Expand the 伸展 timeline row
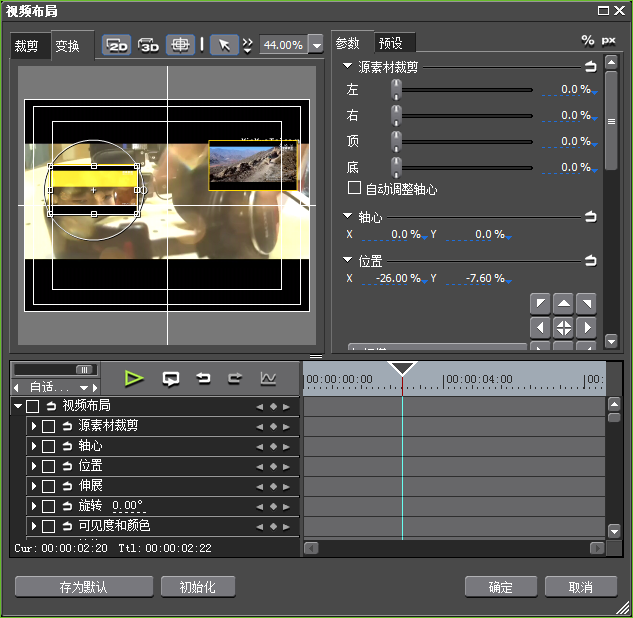This screenshot has height=618, width=633. coord(34,486)
